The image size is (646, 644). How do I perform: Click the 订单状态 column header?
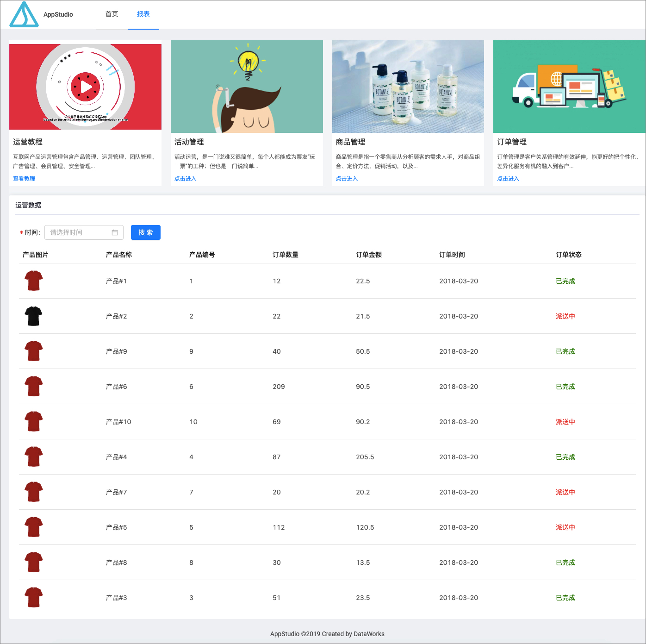(x=569, y=255)
